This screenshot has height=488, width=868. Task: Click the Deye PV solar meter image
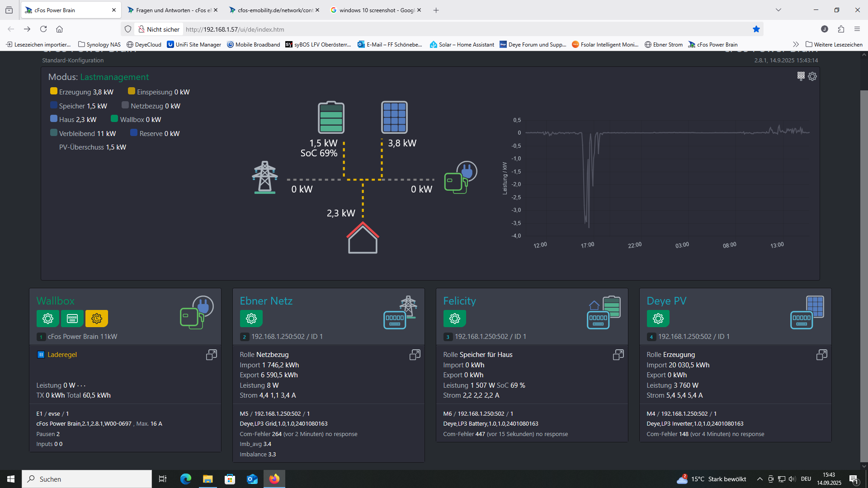[x=807, y=312]
